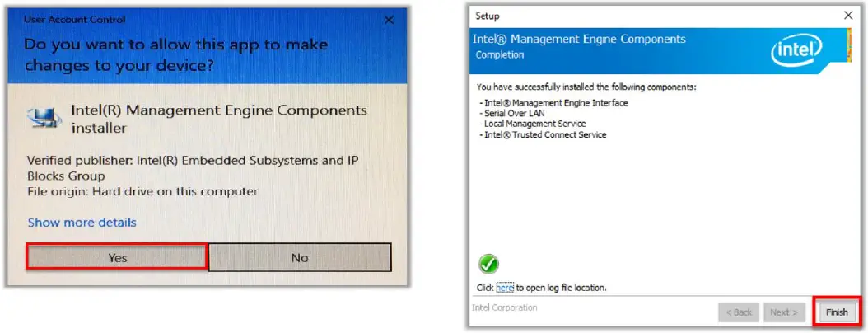Click the installer computer icon
This screenshot has width=868, height=333.
coord(44,119)
